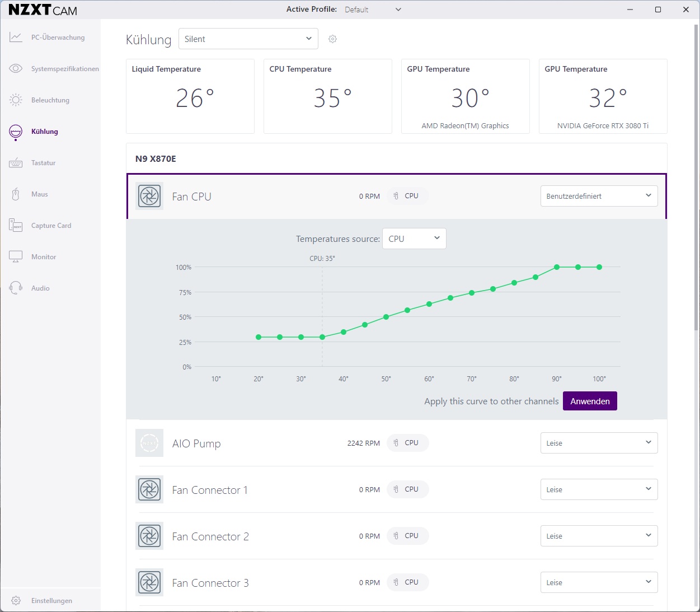
Task: Click the gear icon beside Silent profile
Action: (332, 39)
